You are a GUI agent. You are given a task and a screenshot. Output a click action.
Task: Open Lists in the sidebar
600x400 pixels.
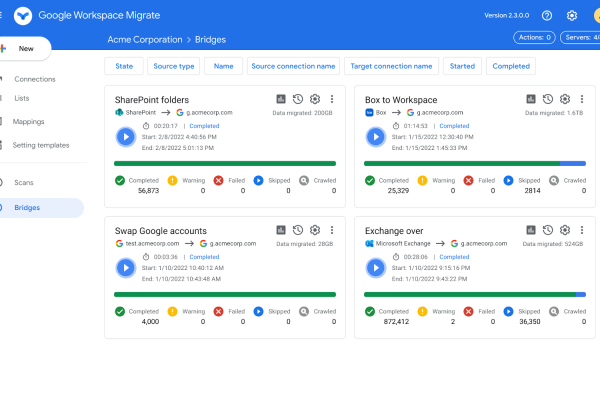point(22,98)
